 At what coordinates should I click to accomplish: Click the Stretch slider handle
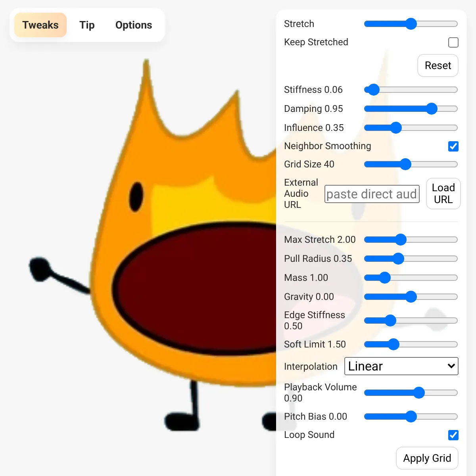411,24
